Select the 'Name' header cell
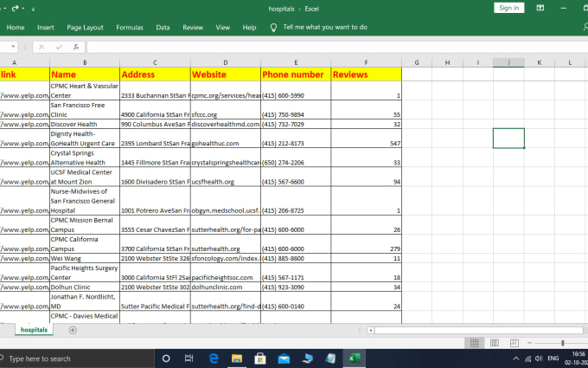Screen dimensions: 588x368 [x=85, y=74]
